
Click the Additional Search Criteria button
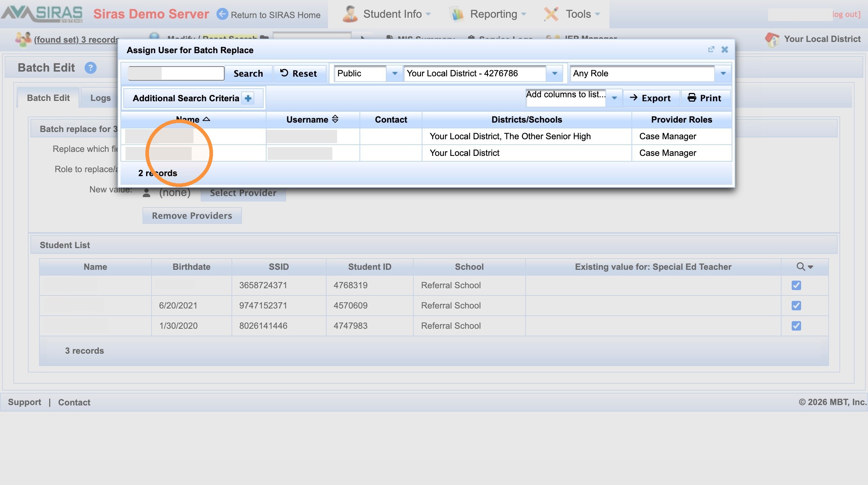[193, 98]
